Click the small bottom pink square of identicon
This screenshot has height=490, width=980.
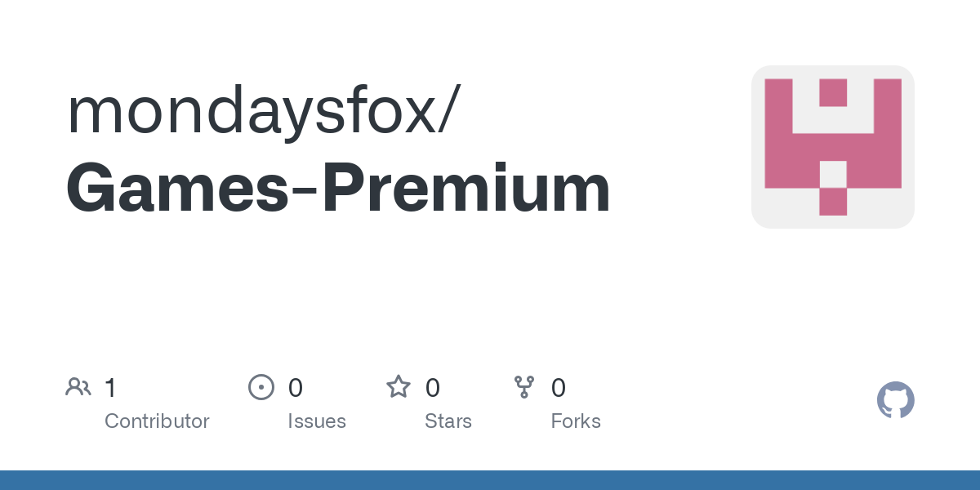coord(833,202)
